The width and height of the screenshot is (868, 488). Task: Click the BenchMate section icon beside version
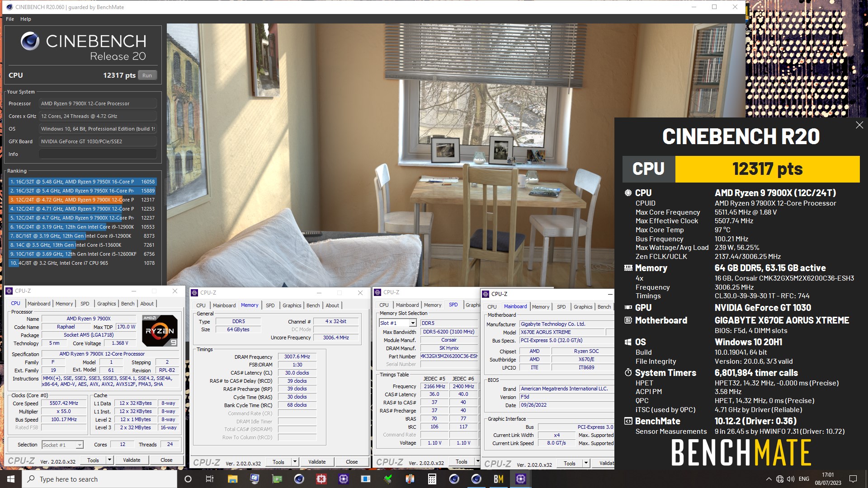pos(628,421)
